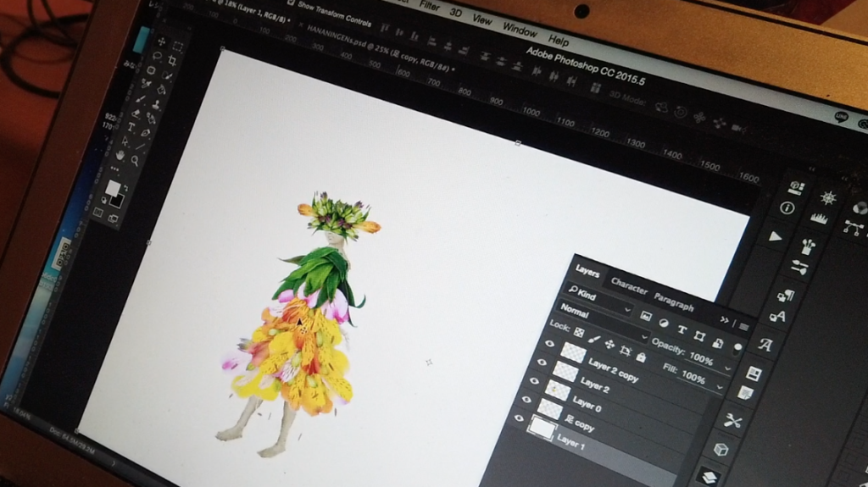Select the Eraser tool
The width and height of the screenshot is (868, 487).
tap(136, 113)
